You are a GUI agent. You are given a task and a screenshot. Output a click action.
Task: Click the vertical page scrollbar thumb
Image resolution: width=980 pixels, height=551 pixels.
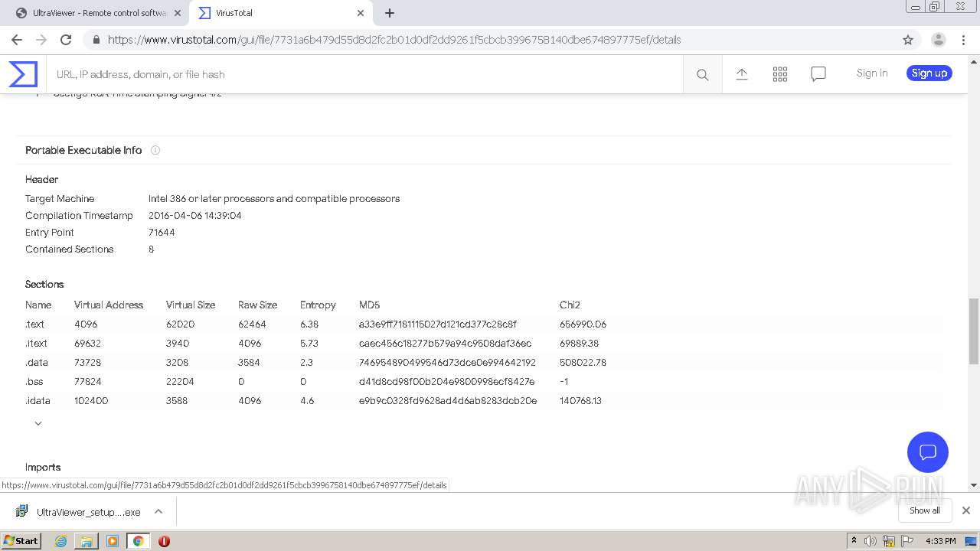point(974,331)
